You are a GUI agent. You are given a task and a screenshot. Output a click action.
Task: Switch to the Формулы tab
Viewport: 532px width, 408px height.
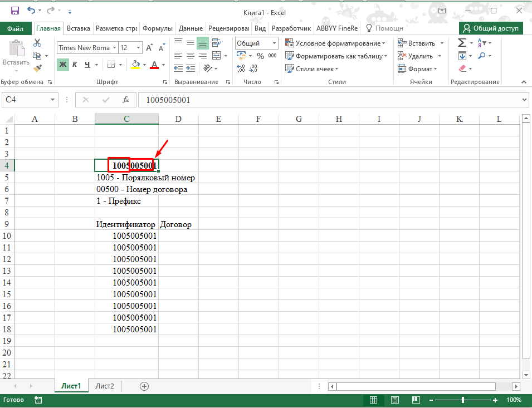coord(158,28)
